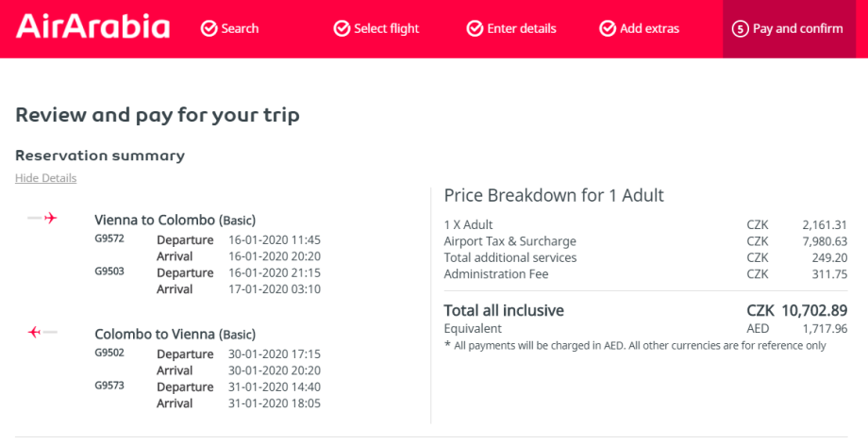Click the checkmark icon beside Search
The height and width of the screenshot is (444, 868).
tap(209, 29)
